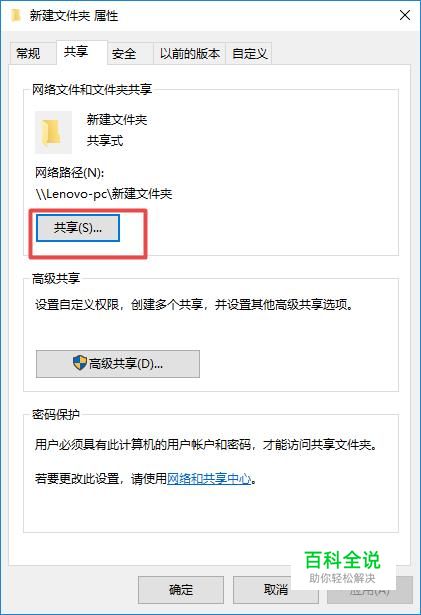Screen dimensions: 421x615
Task: Open the 安全 tab
Action: [x=124, y=53]
